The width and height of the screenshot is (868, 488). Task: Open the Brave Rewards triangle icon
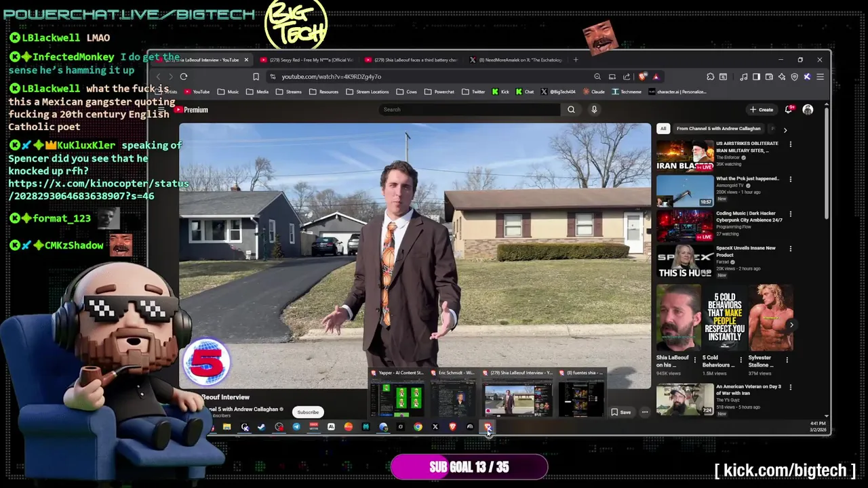coord(656,77)
